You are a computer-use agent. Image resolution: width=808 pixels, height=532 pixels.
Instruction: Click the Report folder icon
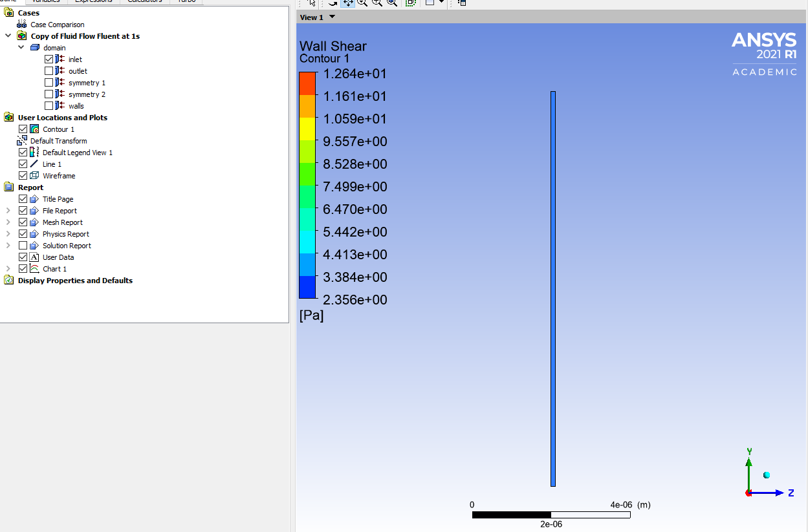point(8,187)
